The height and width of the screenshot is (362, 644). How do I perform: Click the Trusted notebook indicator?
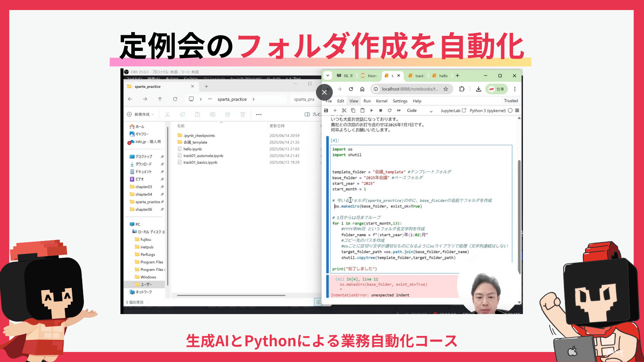click(511, 101)
